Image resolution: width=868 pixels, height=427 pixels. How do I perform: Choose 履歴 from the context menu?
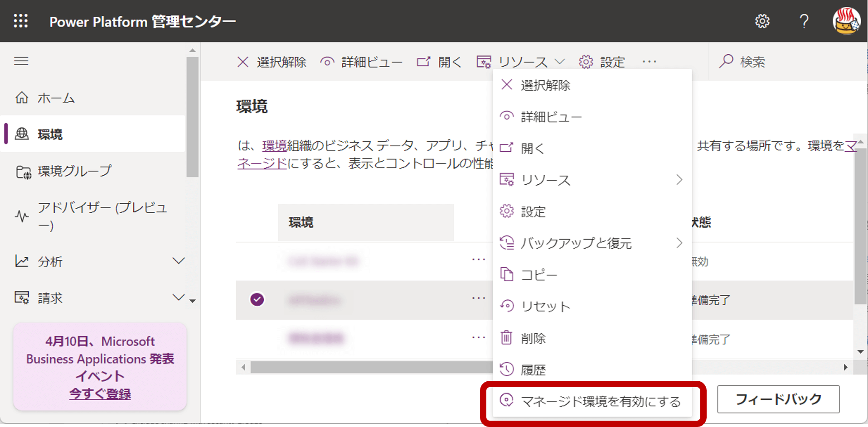592,370
